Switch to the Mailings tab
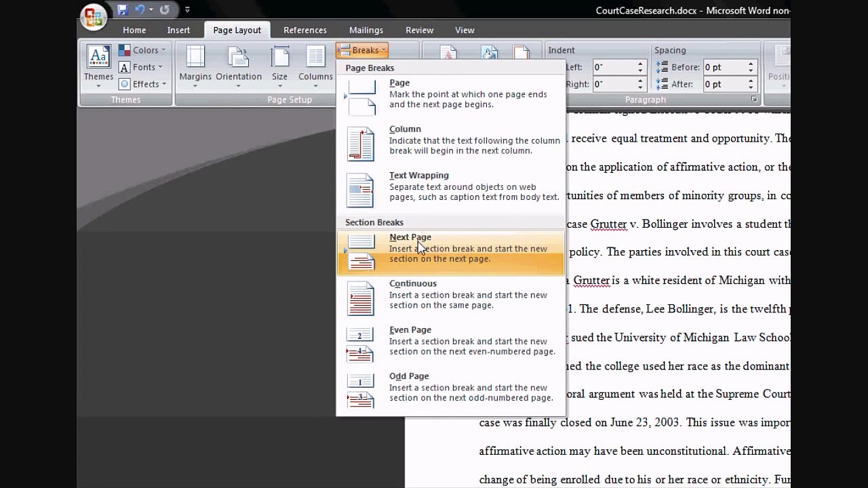 coord(366,30)
